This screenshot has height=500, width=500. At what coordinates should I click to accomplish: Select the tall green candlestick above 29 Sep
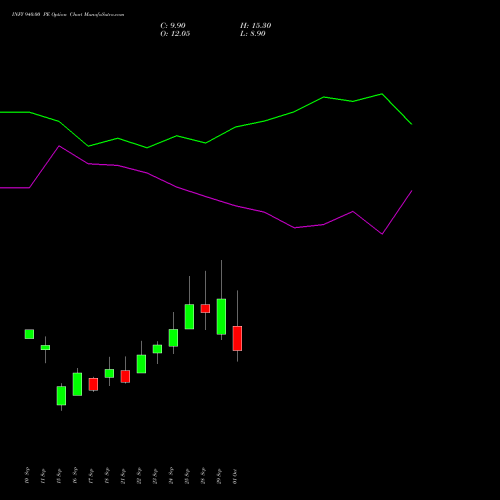tap(221, 317)
